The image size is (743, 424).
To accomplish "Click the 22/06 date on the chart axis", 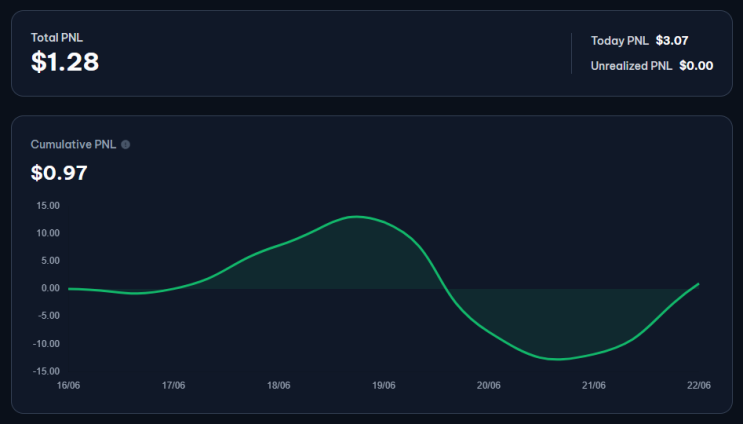I will click(x=699, y=385).
